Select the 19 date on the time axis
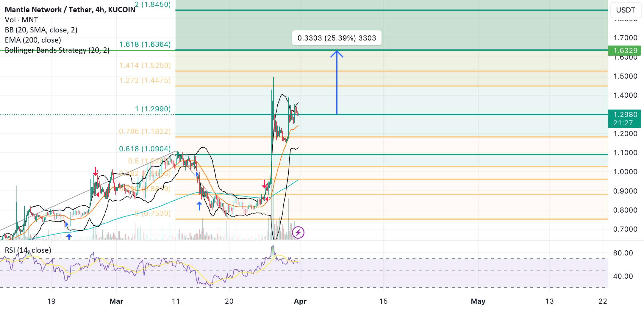The width and height of the screenshot is (644, 309). tap(51, 301)
